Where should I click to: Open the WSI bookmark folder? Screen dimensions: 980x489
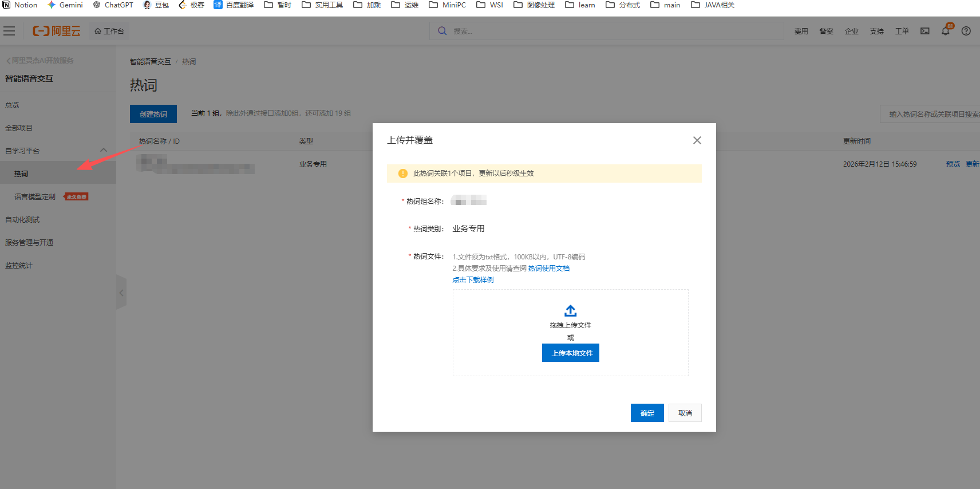489,5
